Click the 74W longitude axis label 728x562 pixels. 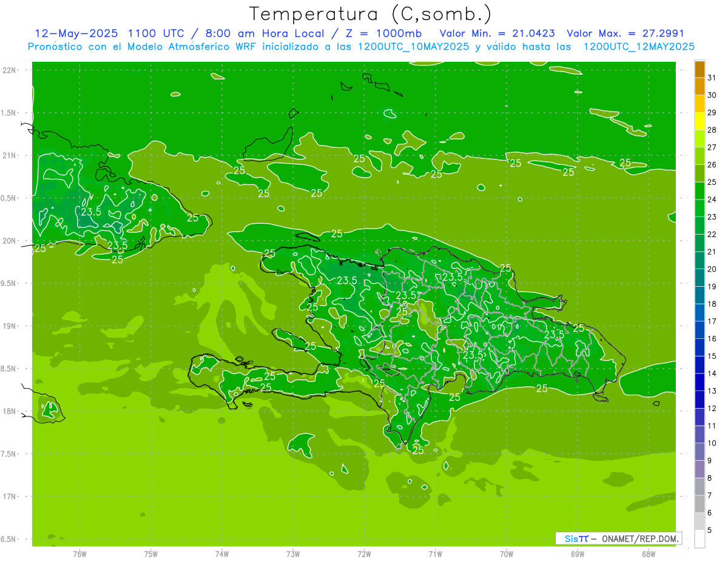tap(222, 554)
